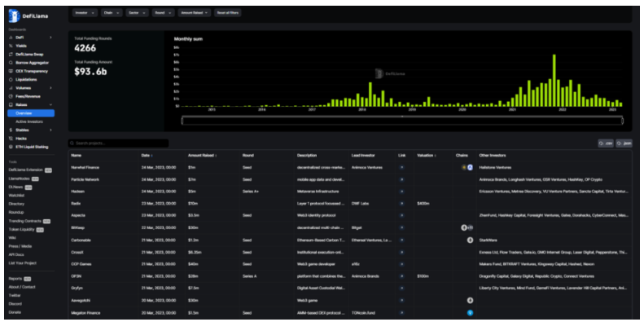
Task: Open Fees/Revenue dashboard
Action: (28, 96)
